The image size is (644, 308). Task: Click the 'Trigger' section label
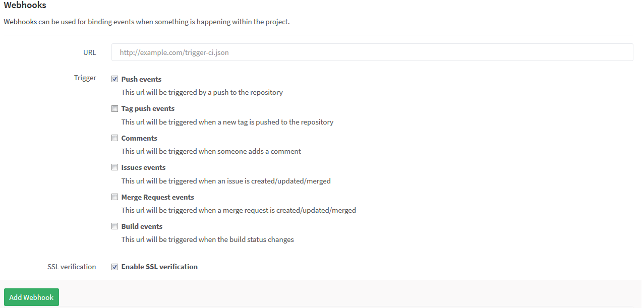[x=85, y=78]
